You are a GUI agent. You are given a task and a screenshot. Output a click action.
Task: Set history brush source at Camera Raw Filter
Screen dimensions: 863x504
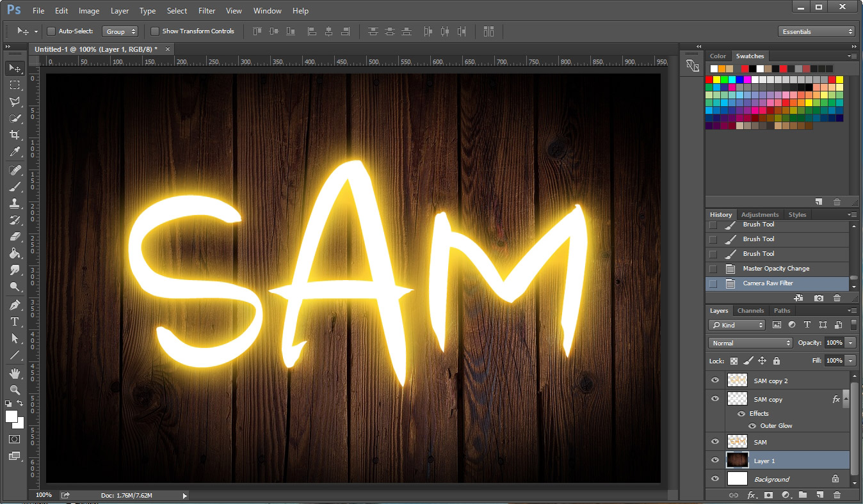pyautogui.click(x=713, y=283)
